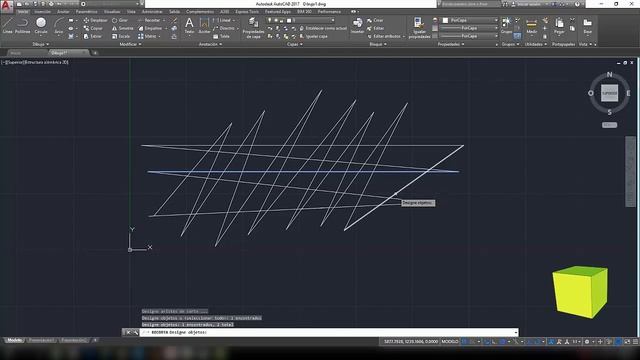Click the Directriz leader button

point(223,28)
